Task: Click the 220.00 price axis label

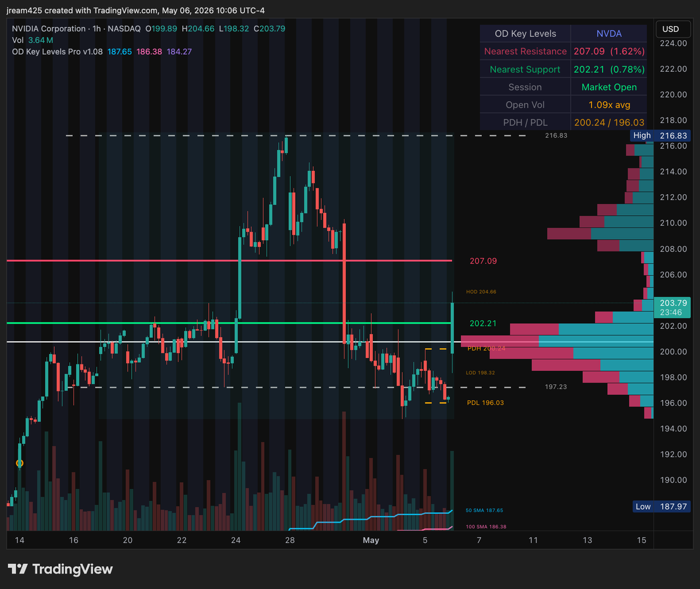Action: (x=673, y=94)
